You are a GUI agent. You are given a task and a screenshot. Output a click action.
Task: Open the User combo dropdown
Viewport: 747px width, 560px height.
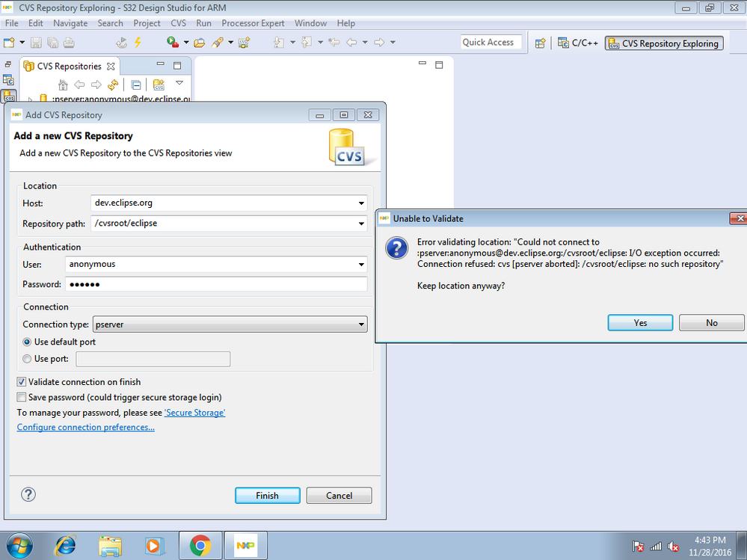pos(361,264)
